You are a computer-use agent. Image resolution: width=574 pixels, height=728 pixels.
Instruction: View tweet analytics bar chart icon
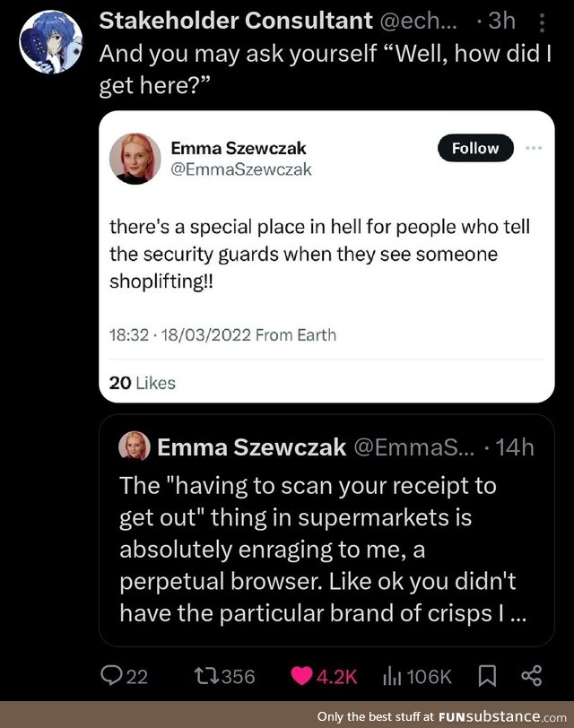[x=391, y=676]
